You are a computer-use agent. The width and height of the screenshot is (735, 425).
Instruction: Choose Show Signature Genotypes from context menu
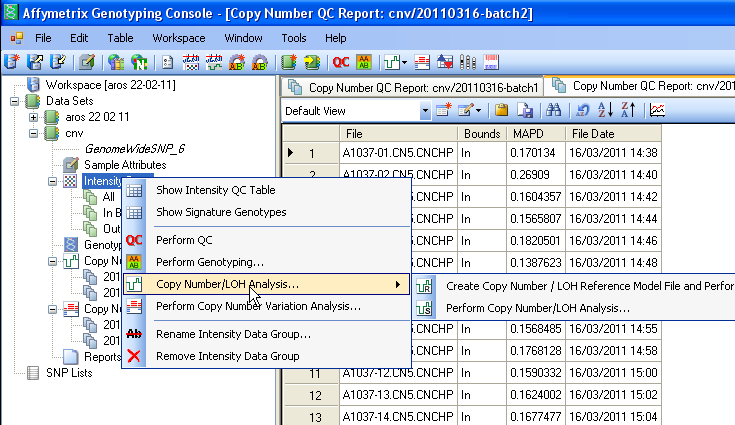coord(266,212)
